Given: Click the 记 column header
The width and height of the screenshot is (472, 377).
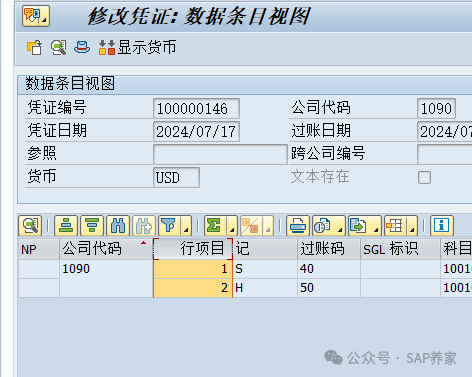Looking at the screenshot, I should point(265,249).
